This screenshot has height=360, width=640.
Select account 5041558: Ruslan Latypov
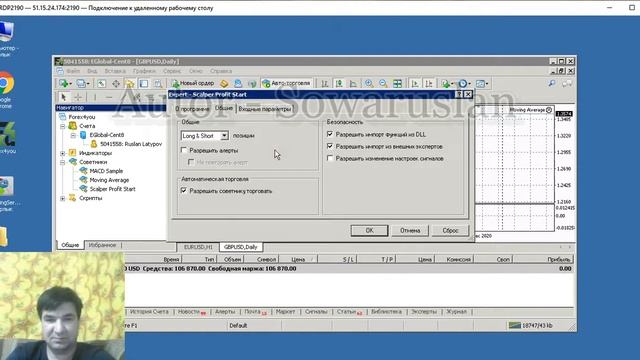131,144
